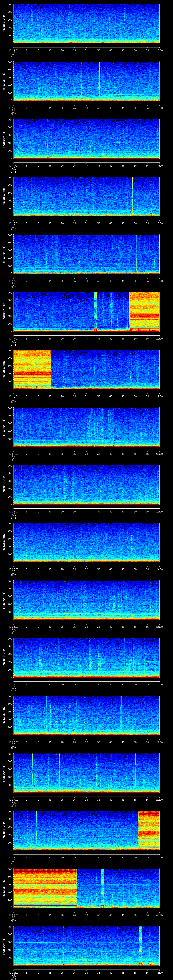Image resolution: width=173 pixels, height=980 pixels.
Task: Choose the 10:21:00 start time label
Action: click(x=13, y=454)
